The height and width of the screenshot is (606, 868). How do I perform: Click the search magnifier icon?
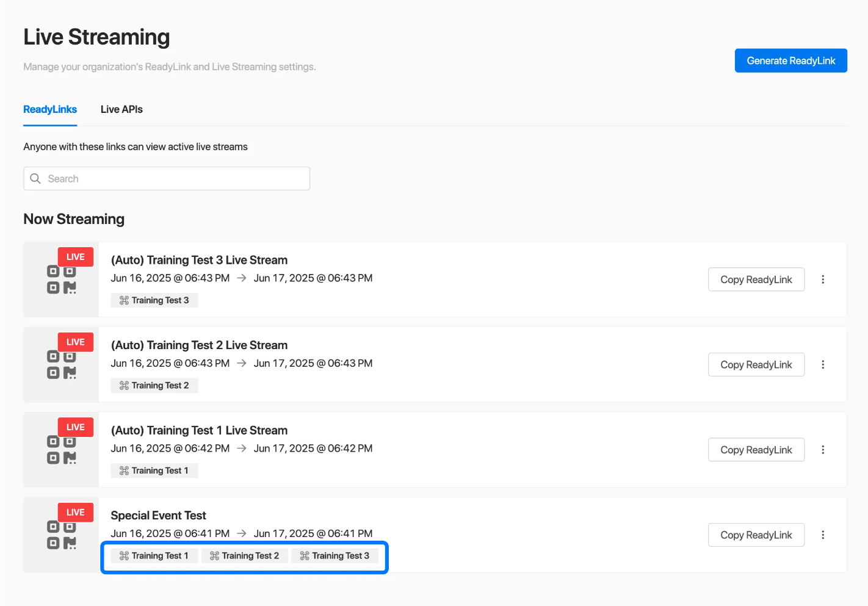click(x=35, y=179)
